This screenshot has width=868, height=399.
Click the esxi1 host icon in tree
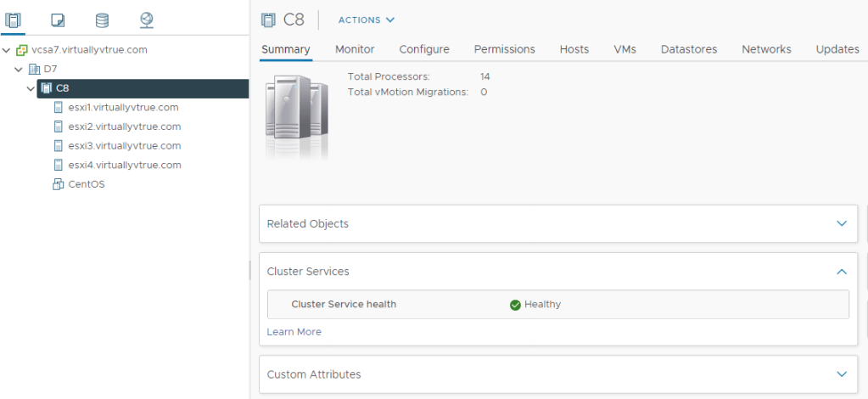click(59, 108)
